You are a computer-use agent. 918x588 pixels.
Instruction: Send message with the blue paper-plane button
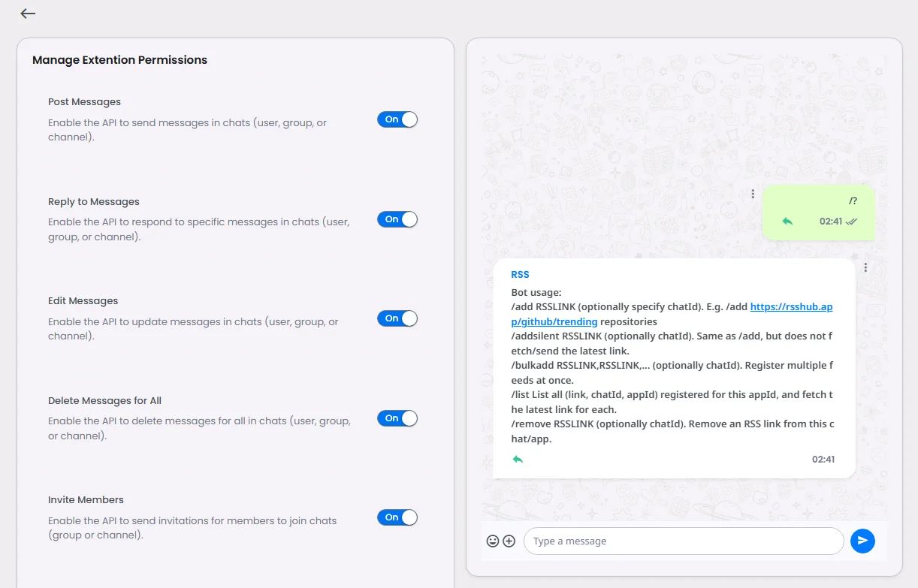(862, 541)
